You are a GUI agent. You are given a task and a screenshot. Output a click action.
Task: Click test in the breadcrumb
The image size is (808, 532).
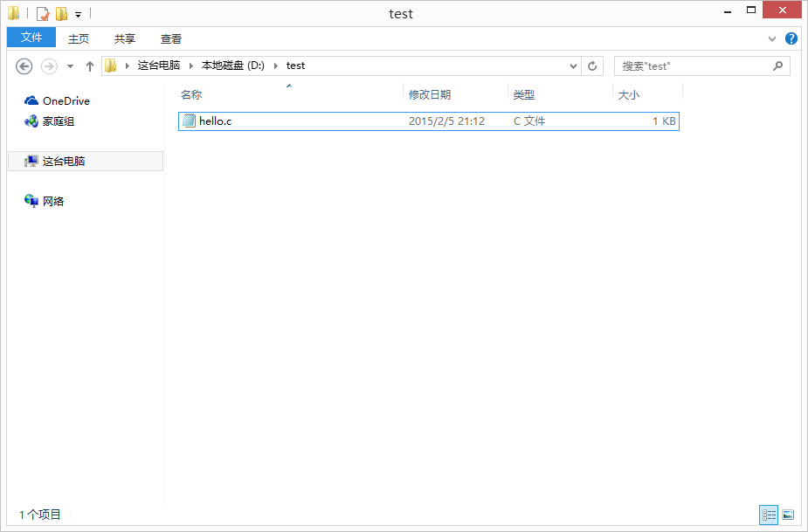click(295, 66)
